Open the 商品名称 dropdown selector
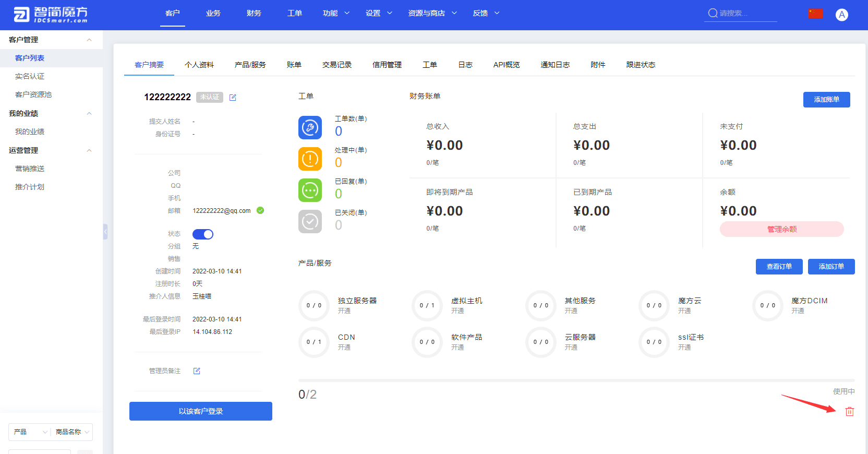The width and height of the screenshot is (868, 454). pos(72,432)
